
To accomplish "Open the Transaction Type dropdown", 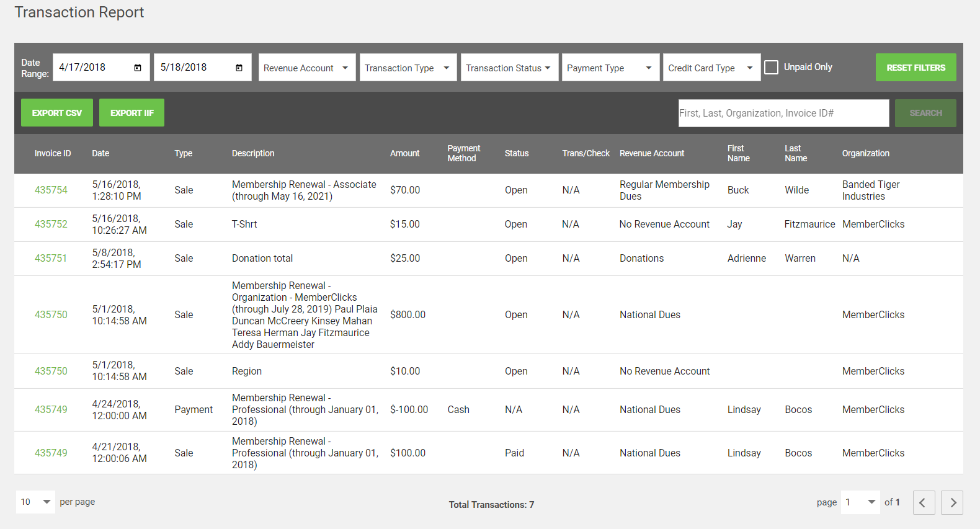I will pyautogui.click(x=408, y=68).
